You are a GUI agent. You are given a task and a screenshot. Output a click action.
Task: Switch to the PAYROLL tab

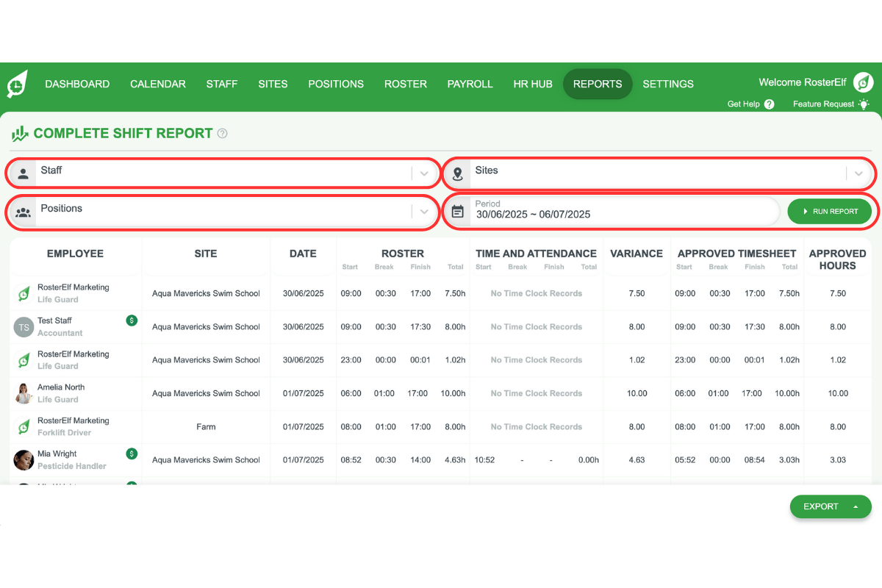pyautogui.click(x=470, y=84)
